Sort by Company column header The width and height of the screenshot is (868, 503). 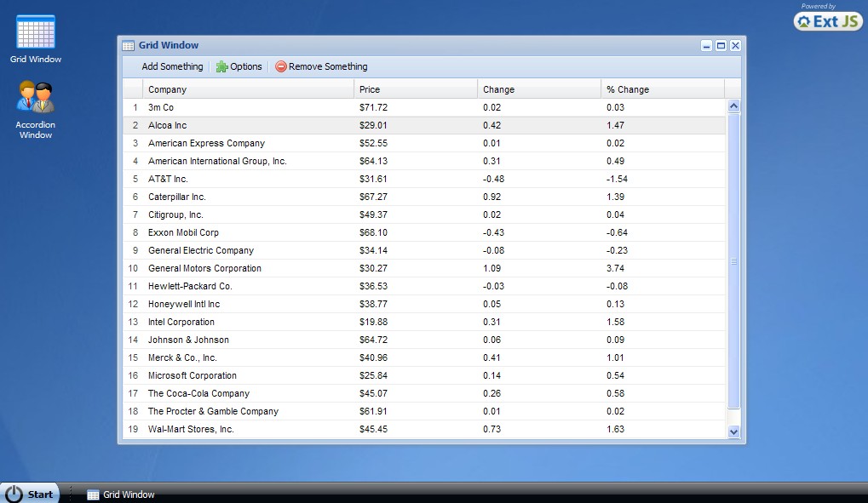[x=248, y=89]
